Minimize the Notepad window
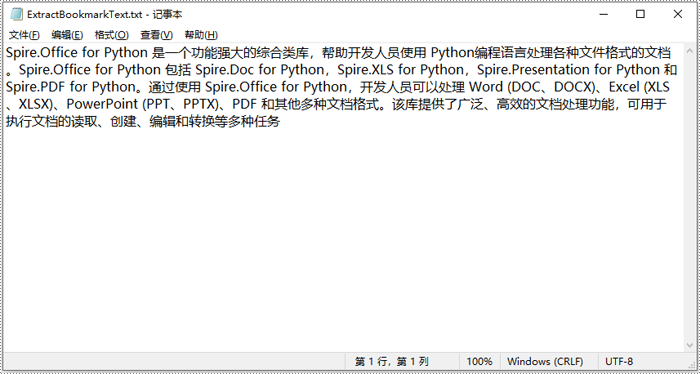Viewport: 700px width, 374px height. pyautogui.click(x=604, y=14)
